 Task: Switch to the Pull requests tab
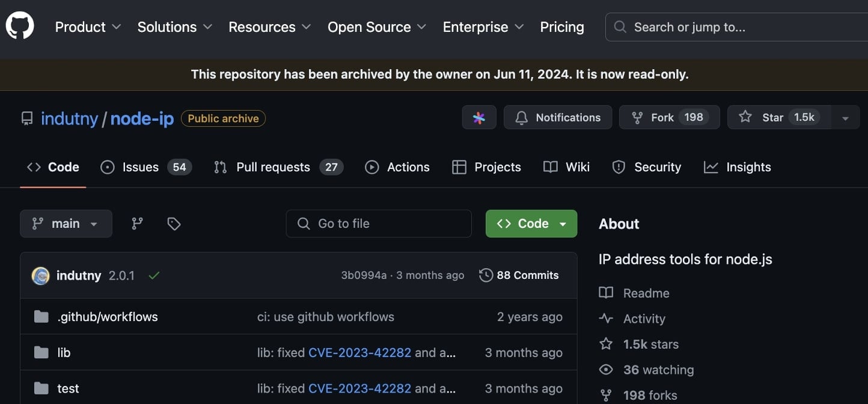(278, 167)
